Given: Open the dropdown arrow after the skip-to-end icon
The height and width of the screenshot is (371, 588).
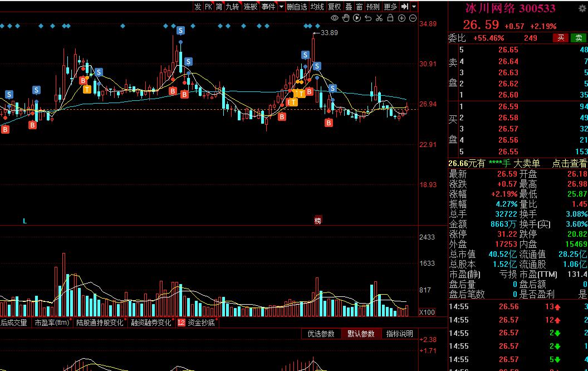Looking at the screenshot, I should click(x=414, y=7).
